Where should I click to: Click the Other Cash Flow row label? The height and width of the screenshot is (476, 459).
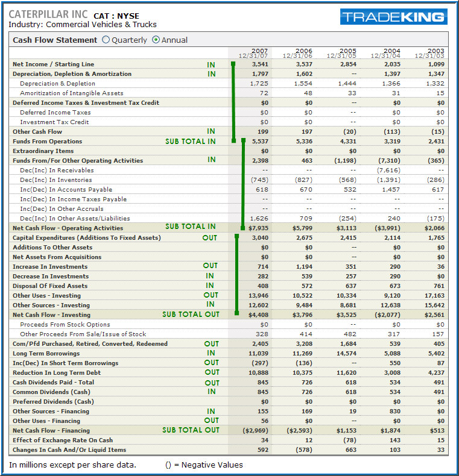(37, 132)
